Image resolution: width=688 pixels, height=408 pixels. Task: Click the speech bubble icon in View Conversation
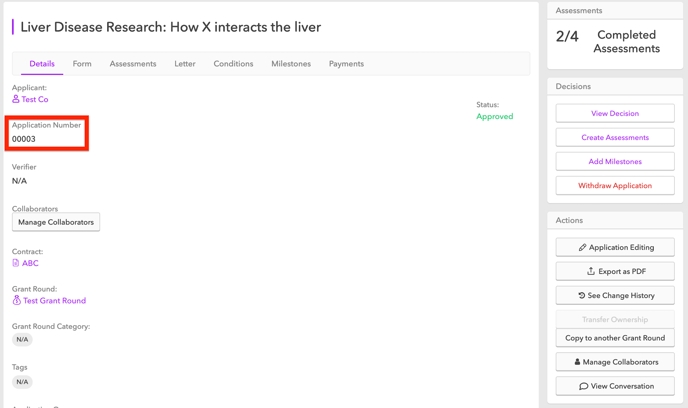click(583, 386)
